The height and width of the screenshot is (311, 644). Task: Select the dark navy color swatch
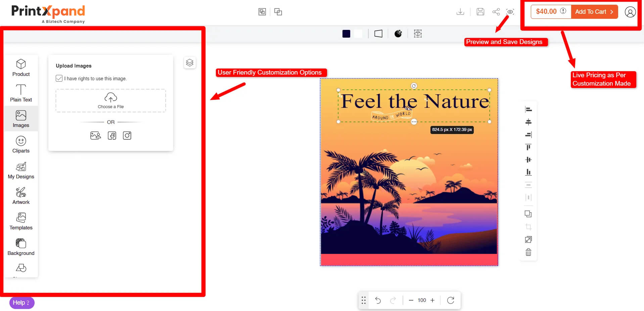coord(346,34)
